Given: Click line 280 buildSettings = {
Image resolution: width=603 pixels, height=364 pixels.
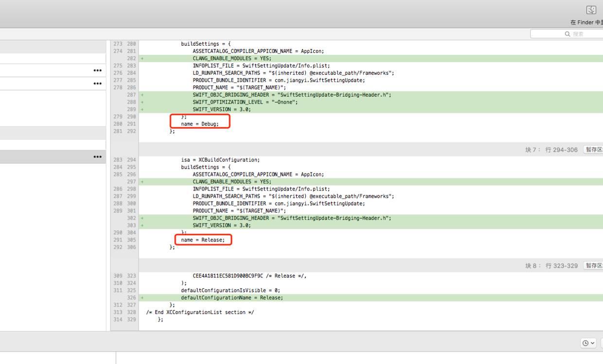Looking at the screenshot, I should pyautogui.click(x=206, y=44).
